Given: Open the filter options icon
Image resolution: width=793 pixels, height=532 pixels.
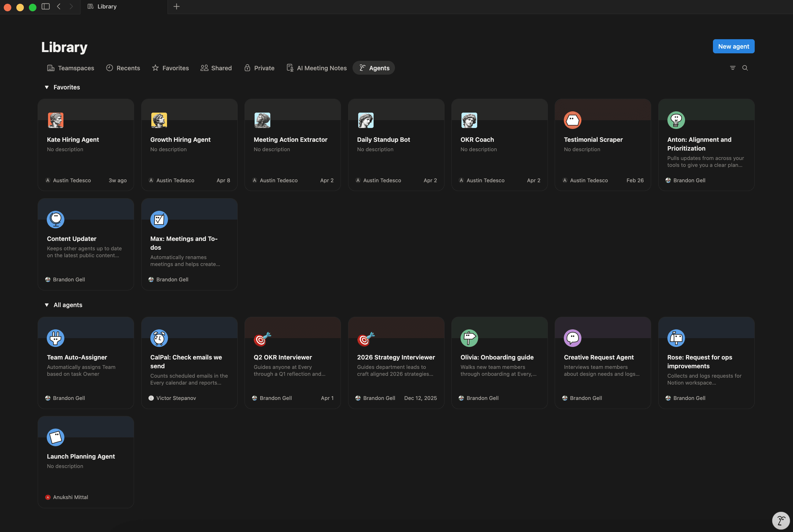Looking at the screenshot, I should 733,68.
